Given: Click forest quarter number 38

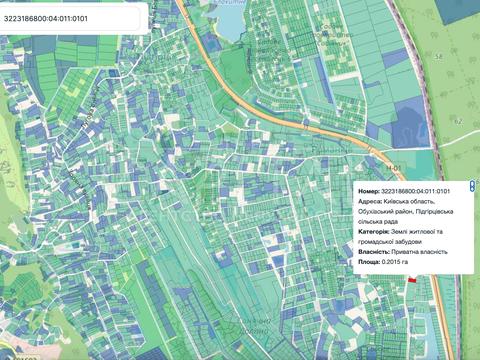Looking at the screenshot, I should point(439,57).
